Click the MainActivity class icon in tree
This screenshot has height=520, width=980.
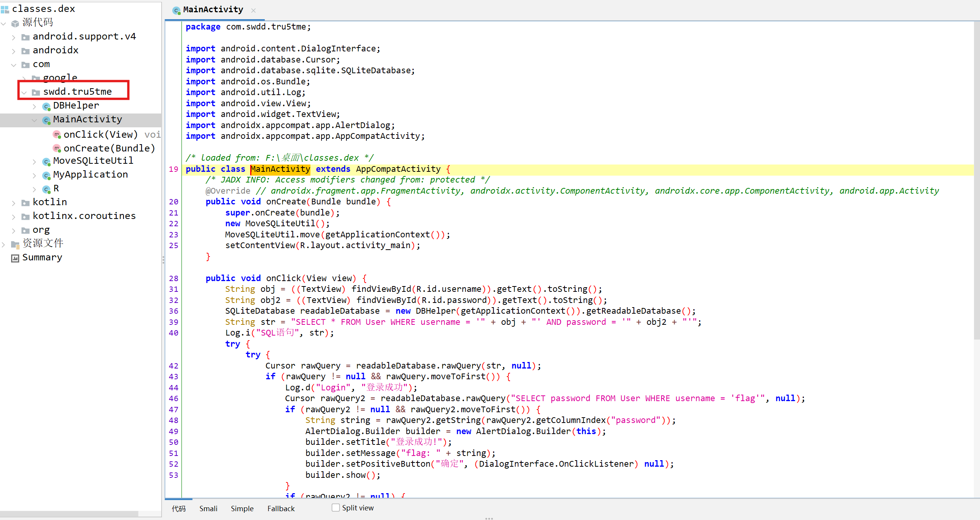[46, 120]
